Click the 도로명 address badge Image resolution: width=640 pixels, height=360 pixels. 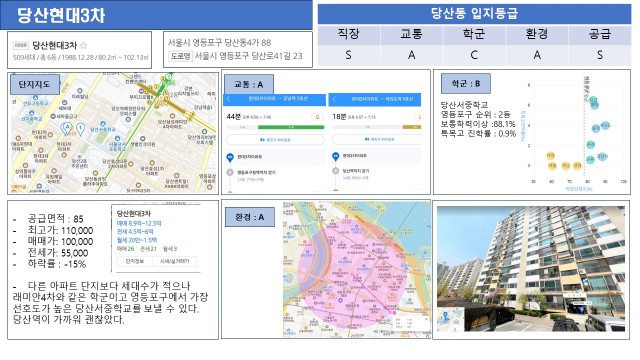[180, 56]
